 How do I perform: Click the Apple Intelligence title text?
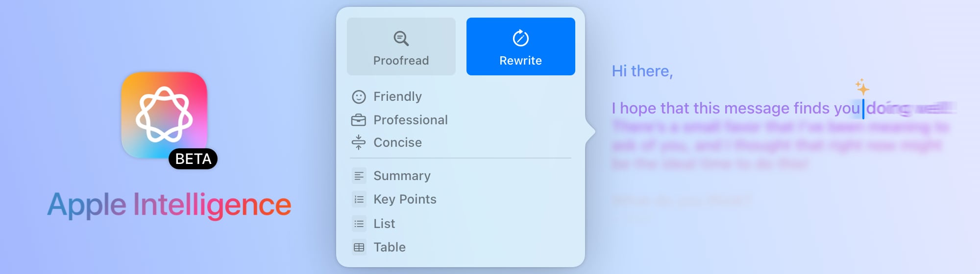[169, 205]
